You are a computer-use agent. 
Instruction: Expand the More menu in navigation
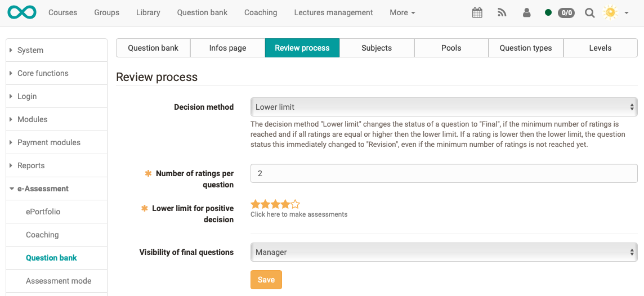pos(402,12)
